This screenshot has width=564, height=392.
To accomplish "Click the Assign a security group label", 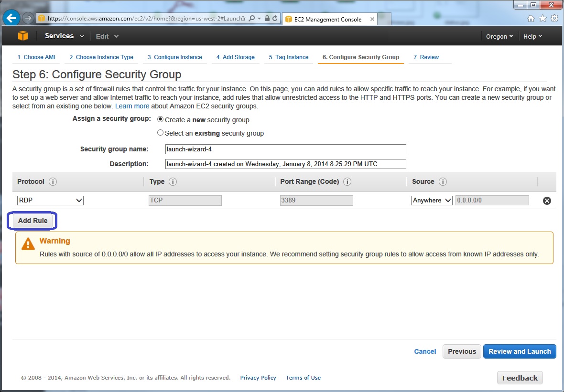I will tap(112, 118).
